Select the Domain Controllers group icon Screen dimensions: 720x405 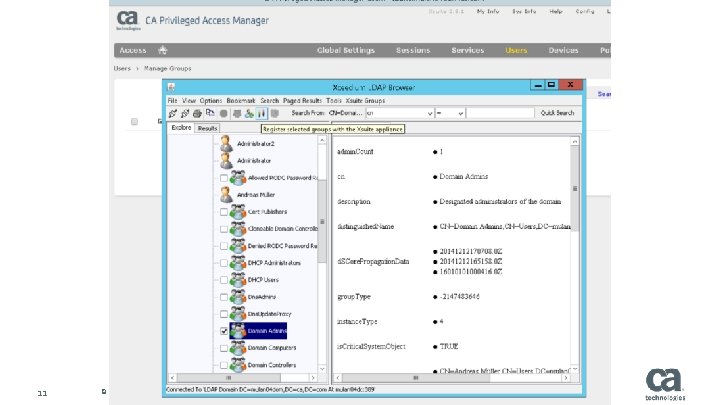pyautogui.click(x=238, y=365)
